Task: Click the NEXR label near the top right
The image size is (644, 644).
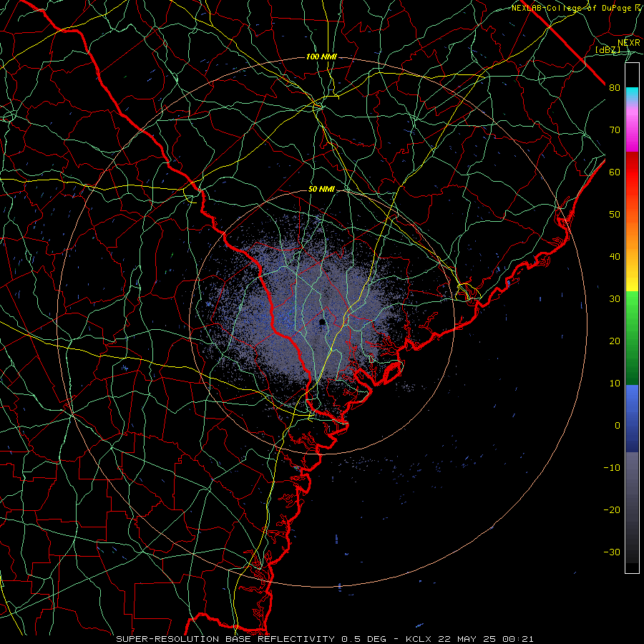Action: (629, 43)
